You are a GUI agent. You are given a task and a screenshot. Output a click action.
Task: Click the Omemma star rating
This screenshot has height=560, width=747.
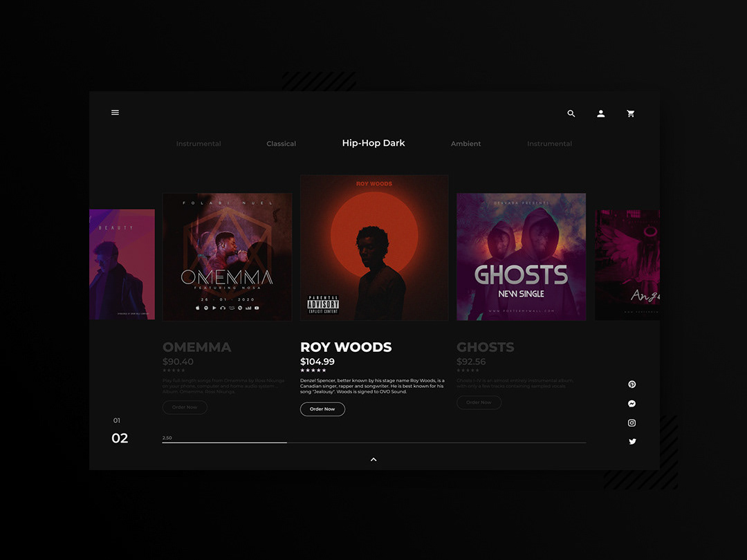pos(174,371)
